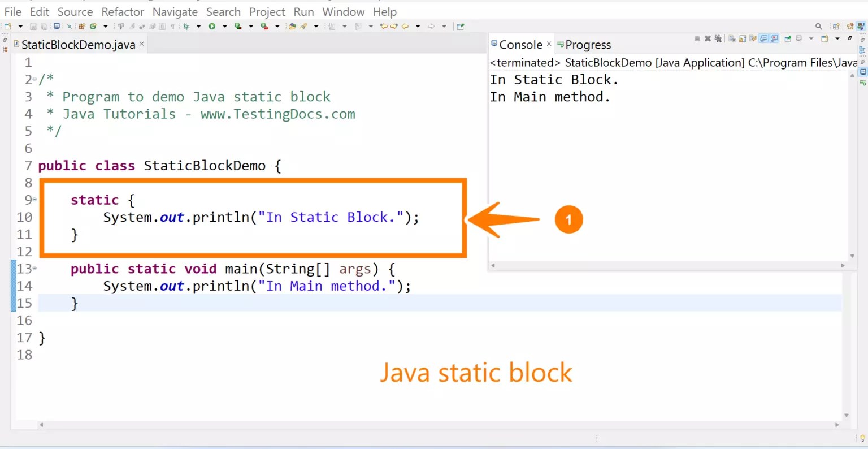The height and width of the screenshot is (449, 868).
Task: Click the Previous Annotation icon
Action: click(358, 26)
